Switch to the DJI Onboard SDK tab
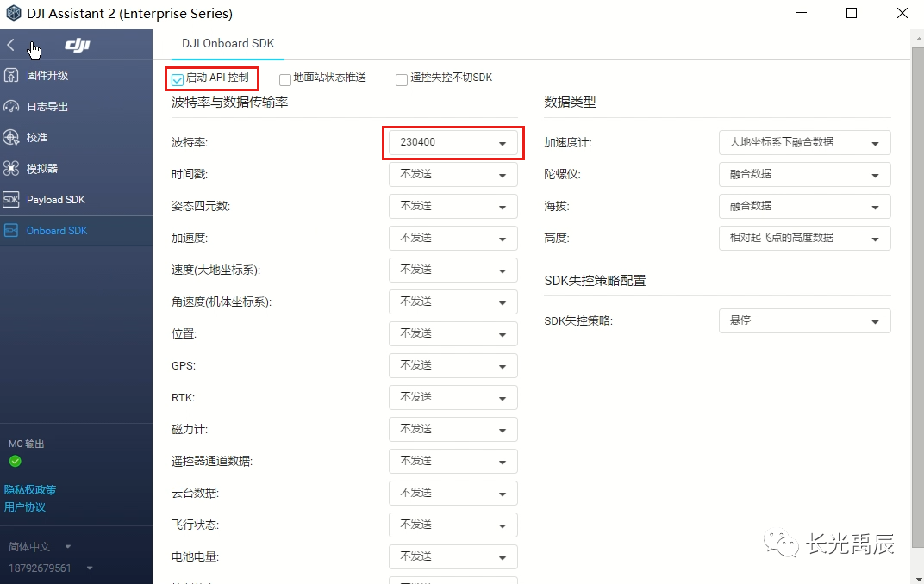The image size is (924, 584). pos(228,43)
